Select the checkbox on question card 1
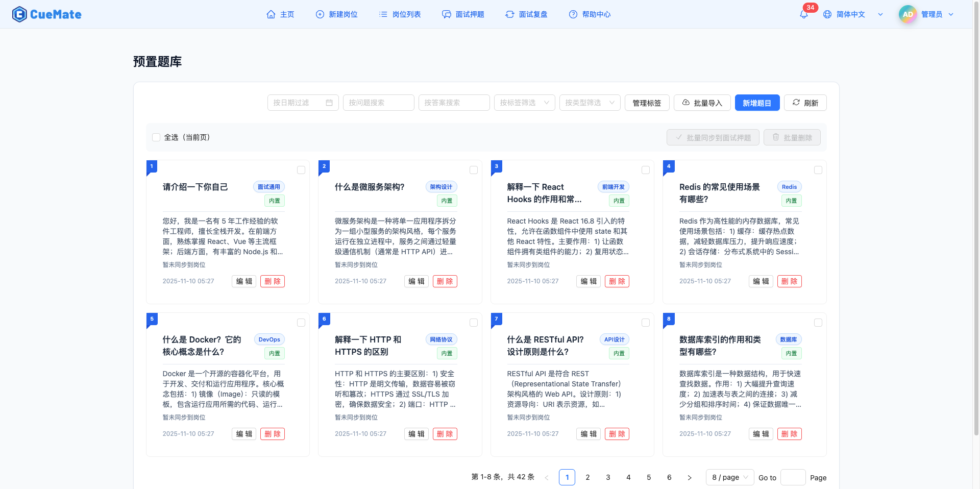This screenshot has width=980, height=489. [301, 170]
